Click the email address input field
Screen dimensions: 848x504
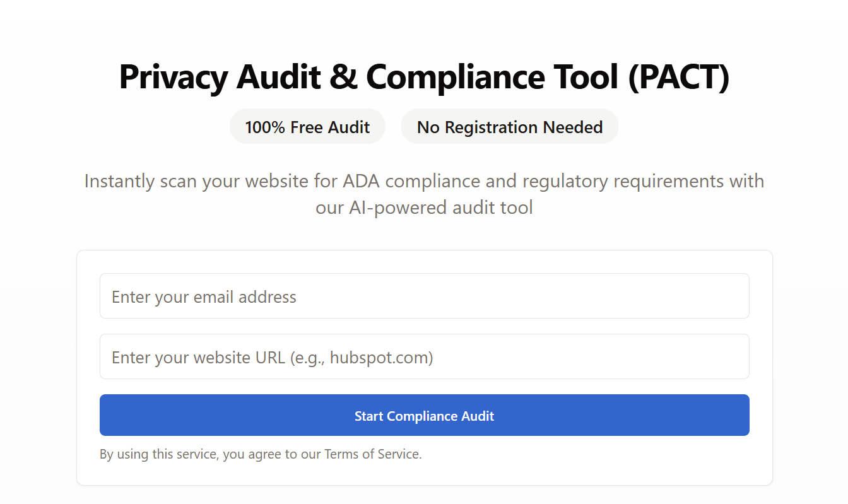[424, 296]
